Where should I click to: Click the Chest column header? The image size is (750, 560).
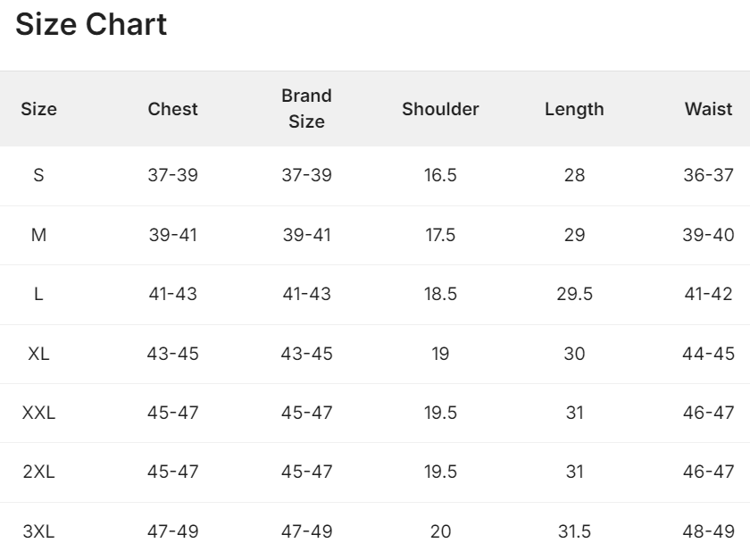point(172,109)
